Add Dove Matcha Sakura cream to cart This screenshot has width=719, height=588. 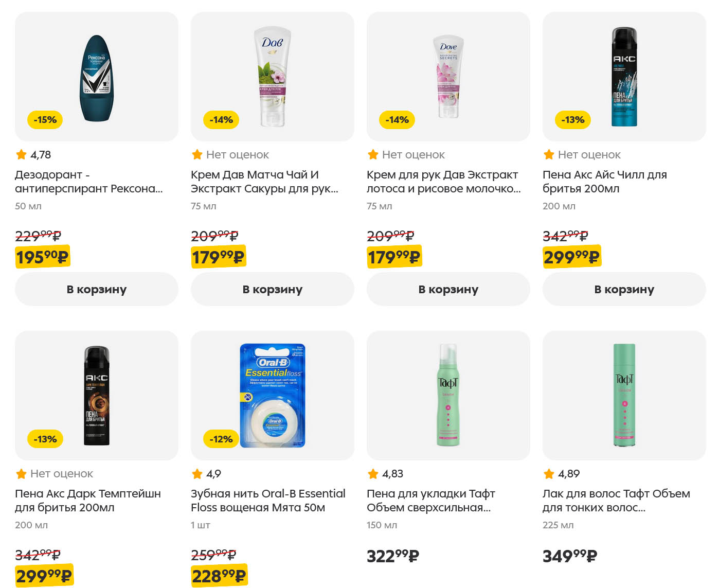(272, 289)
